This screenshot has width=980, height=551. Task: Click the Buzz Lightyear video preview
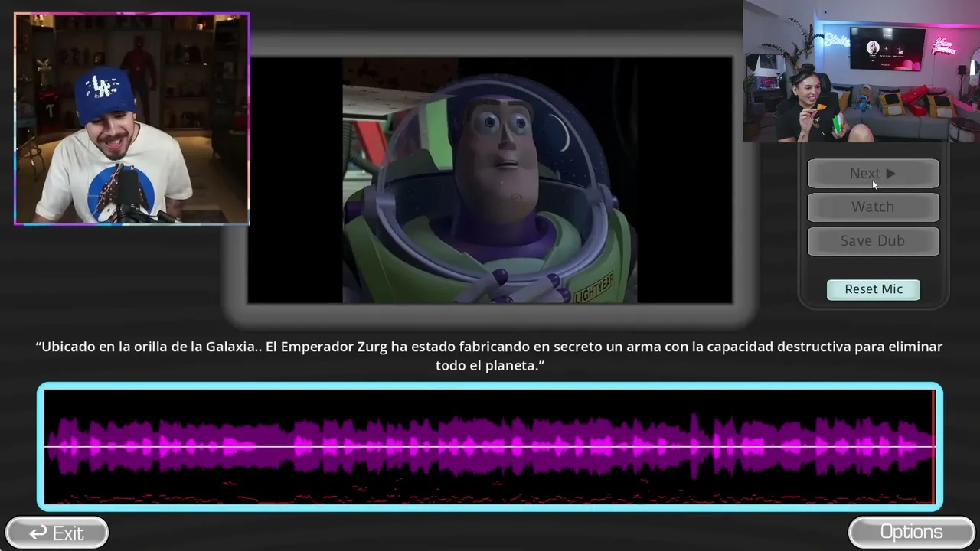point(490,181)
